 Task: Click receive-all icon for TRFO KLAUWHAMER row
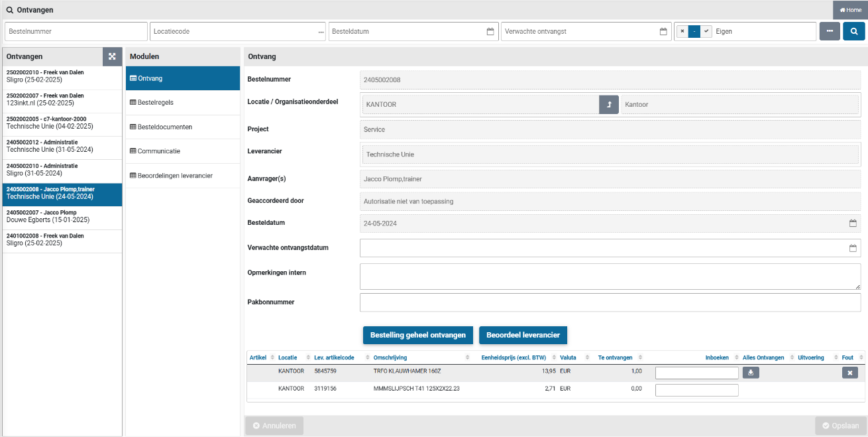(x=751, y=373)
